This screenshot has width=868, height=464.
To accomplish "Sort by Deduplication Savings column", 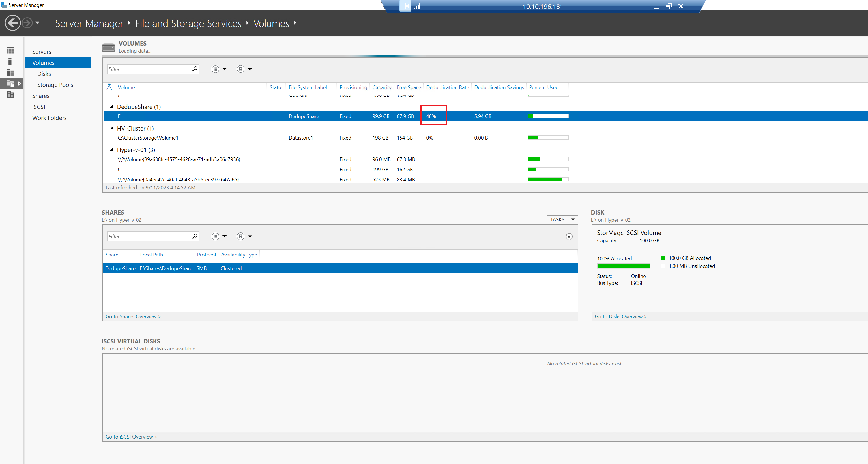I will point(499,87).
